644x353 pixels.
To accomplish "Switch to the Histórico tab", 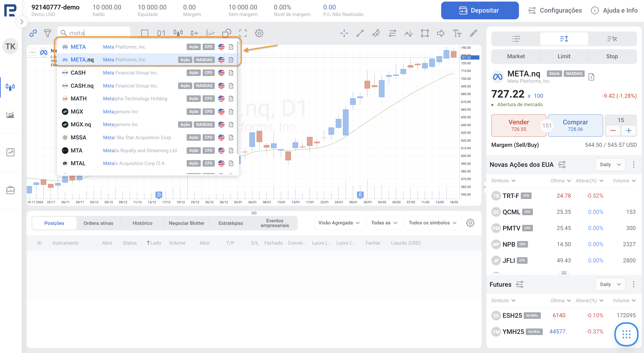I will 142,223.
